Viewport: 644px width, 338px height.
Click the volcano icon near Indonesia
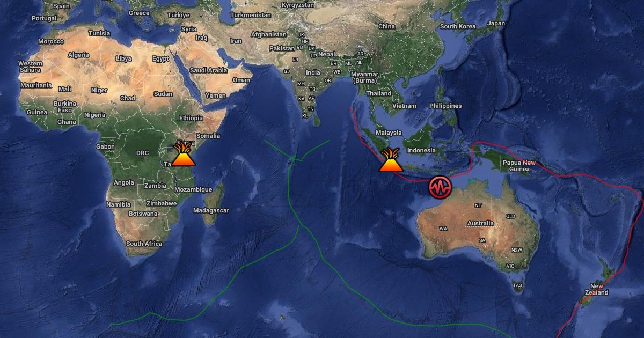pyautogui.click(x=391, y=159)
